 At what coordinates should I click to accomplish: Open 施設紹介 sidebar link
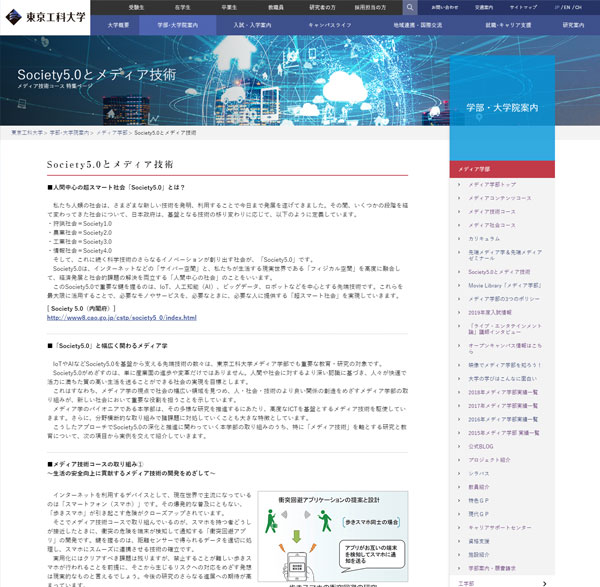tap(479, 555)
